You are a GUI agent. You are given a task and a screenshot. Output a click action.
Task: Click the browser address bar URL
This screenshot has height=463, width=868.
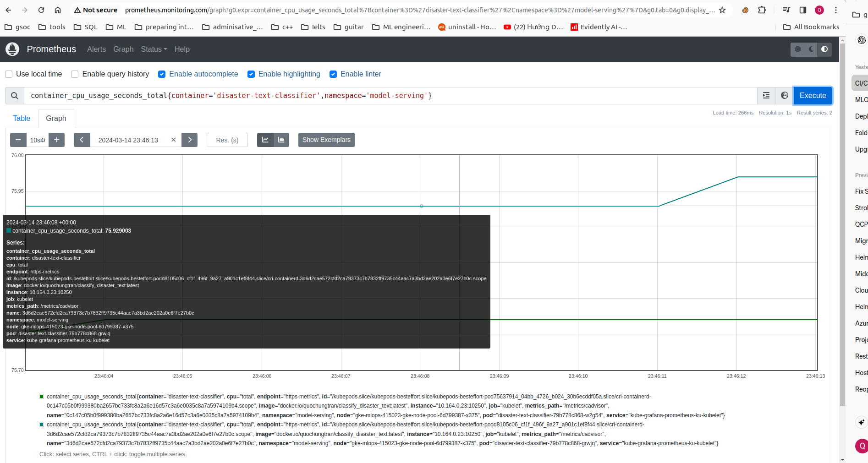tap(419, 10)
